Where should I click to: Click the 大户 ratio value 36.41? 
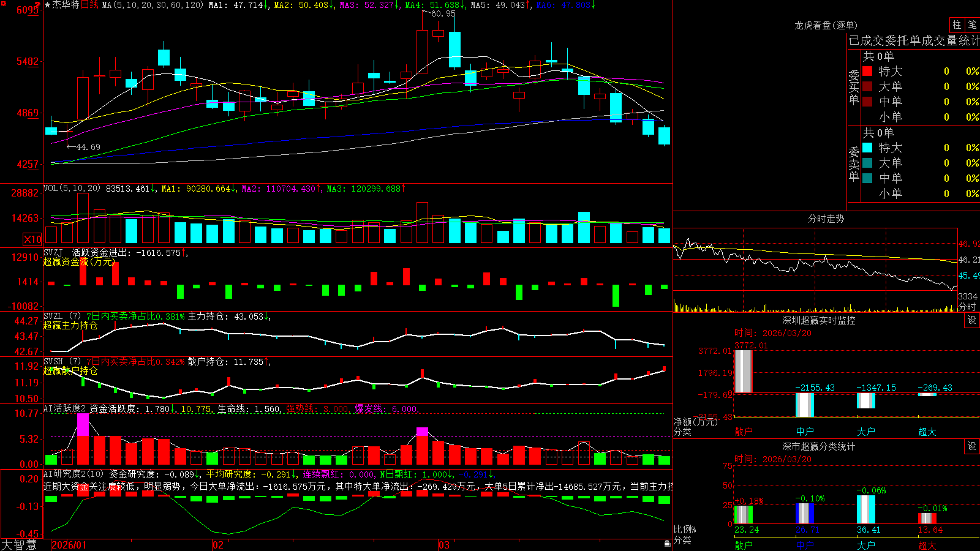(869, 530)
